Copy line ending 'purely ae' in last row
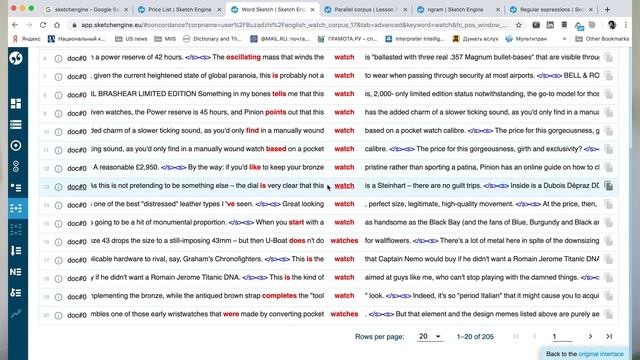This screenshot has height=360, width=640. 609,315
